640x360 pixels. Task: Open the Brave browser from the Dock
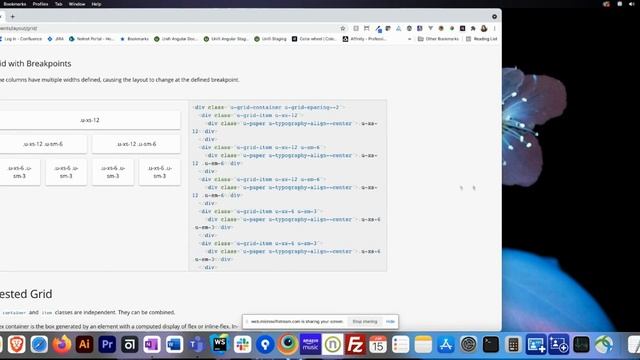point(17,345)
